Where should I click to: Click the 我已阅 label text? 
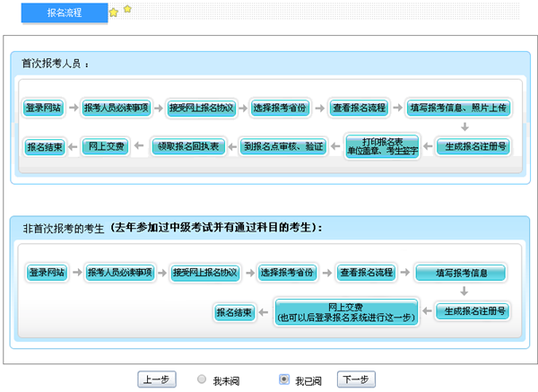(308, 380)
